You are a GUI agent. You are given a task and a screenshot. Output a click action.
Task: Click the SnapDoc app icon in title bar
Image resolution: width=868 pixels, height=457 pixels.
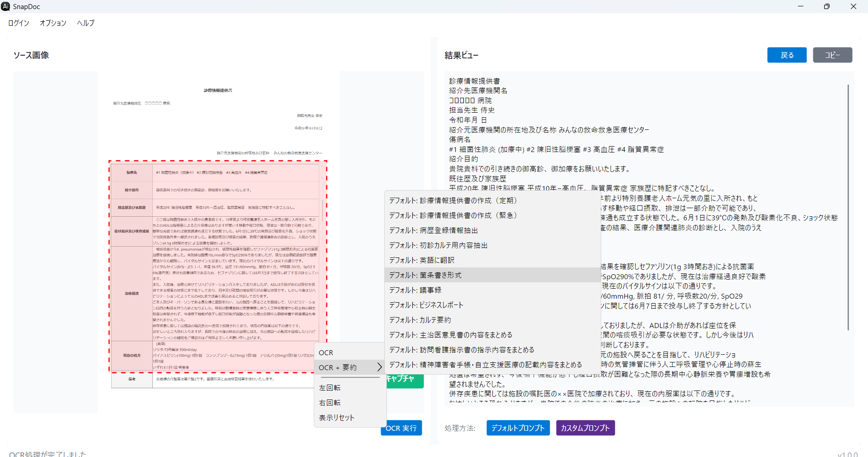(6, 6)
